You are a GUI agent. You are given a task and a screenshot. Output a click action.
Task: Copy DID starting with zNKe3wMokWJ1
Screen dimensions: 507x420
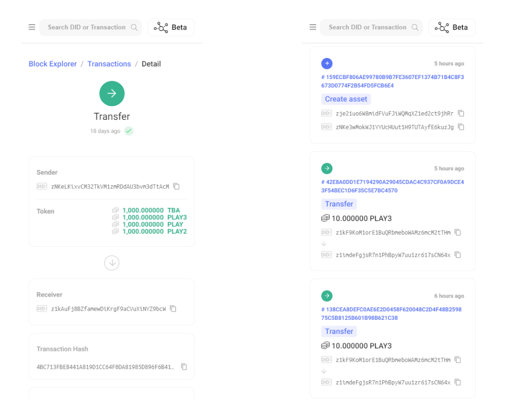461,127
